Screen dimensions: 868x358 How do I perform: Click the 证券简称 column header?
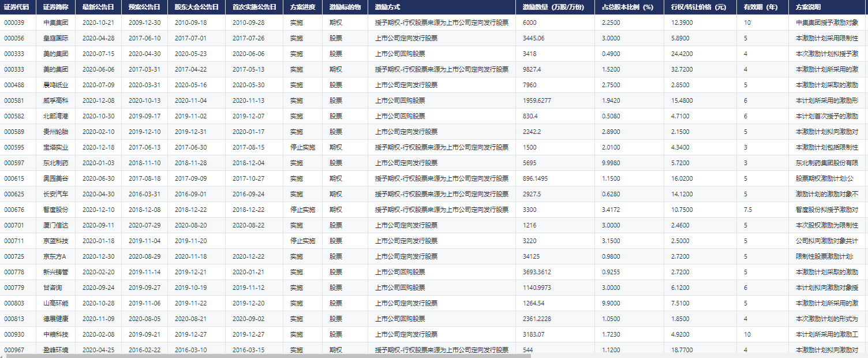point(56,7)
